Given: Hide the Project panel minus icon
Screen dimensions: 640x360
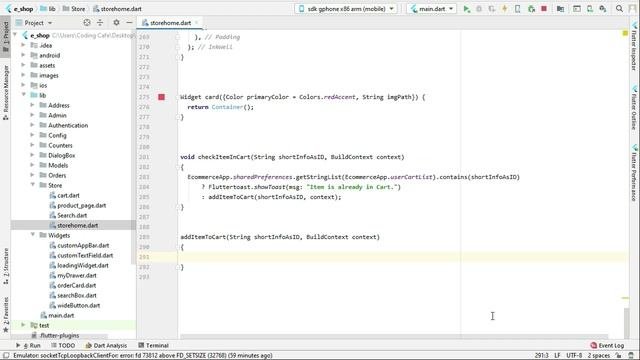Looking at the screenshot, I should tap(129, 23).
